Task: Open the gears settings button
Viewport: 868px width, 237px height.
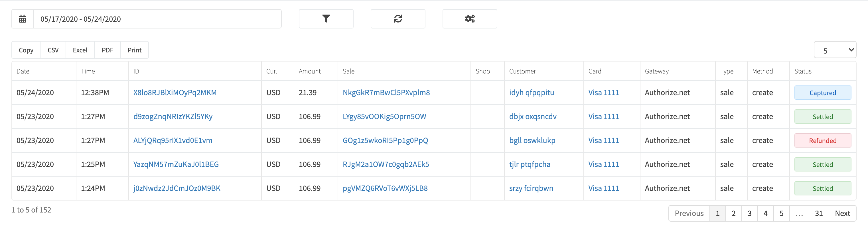Action: (x=469, y=19)
